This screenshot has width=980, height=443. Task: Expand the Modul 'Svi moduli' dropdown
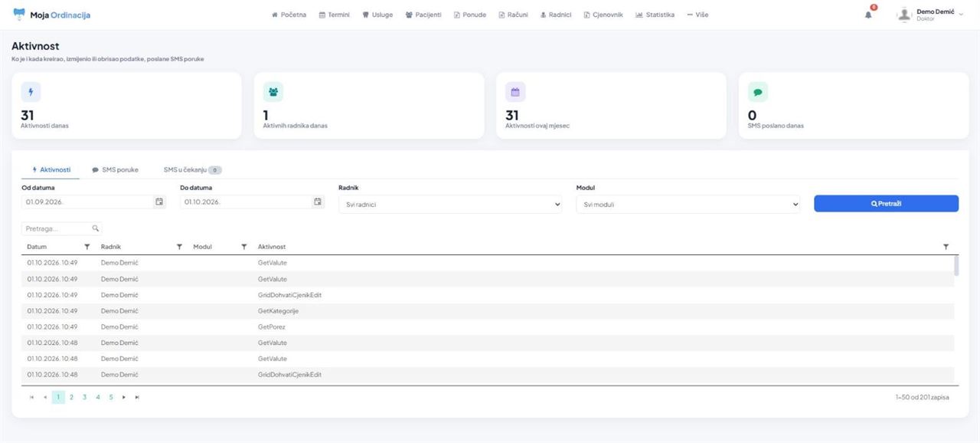tap(688, 205)
